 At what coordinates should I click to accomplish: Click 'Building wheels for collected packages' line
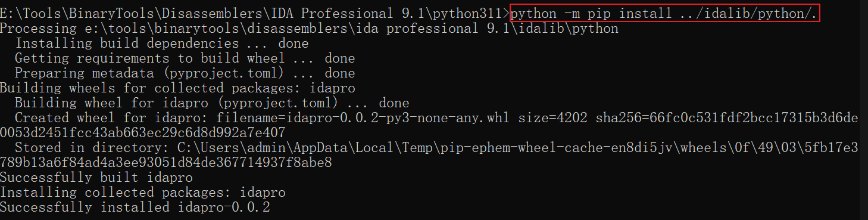[177, 88]
